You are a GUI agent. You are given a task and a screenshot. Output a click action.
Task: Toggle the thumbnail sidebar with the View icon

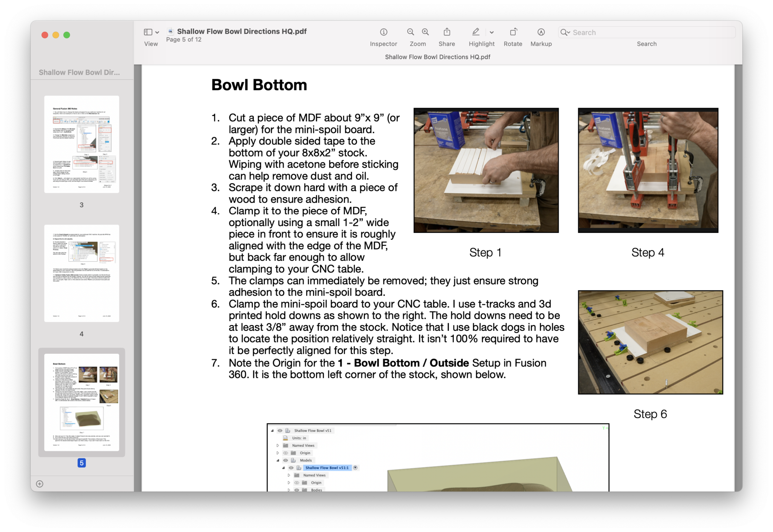click(x=147, y=32)
